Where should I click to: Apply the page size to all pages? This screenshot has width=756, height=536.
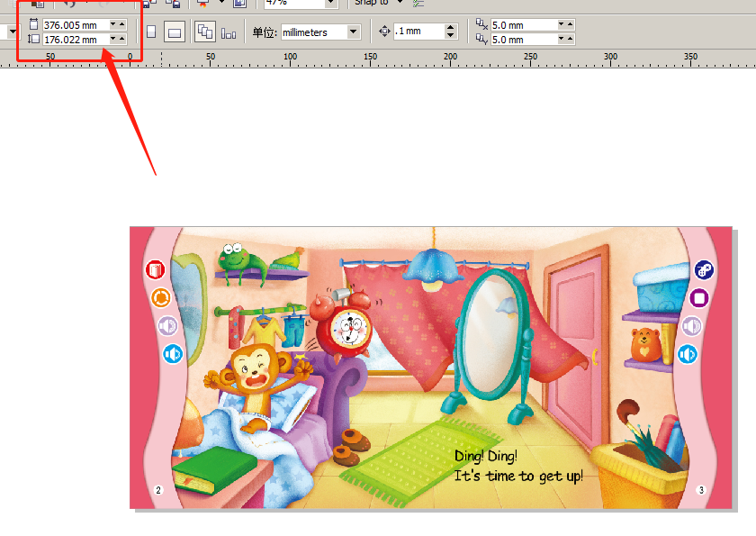[205, 32]
